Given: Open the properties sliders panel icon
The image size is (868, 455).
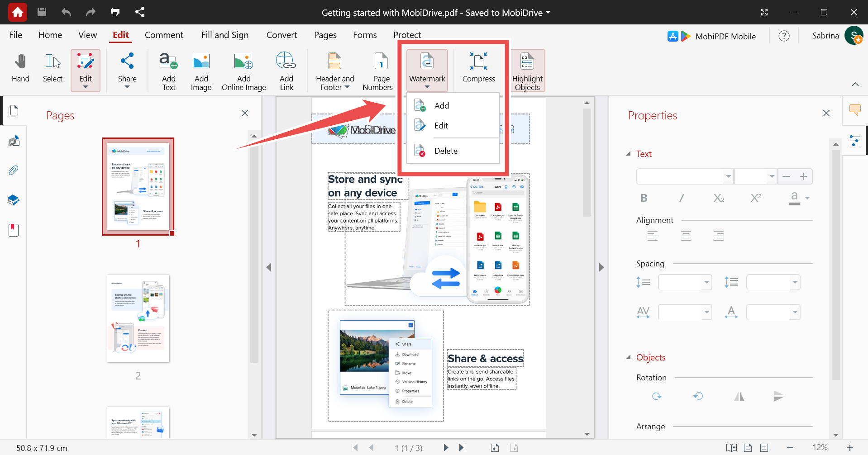Looking at the screenshot, I should 855,141.
